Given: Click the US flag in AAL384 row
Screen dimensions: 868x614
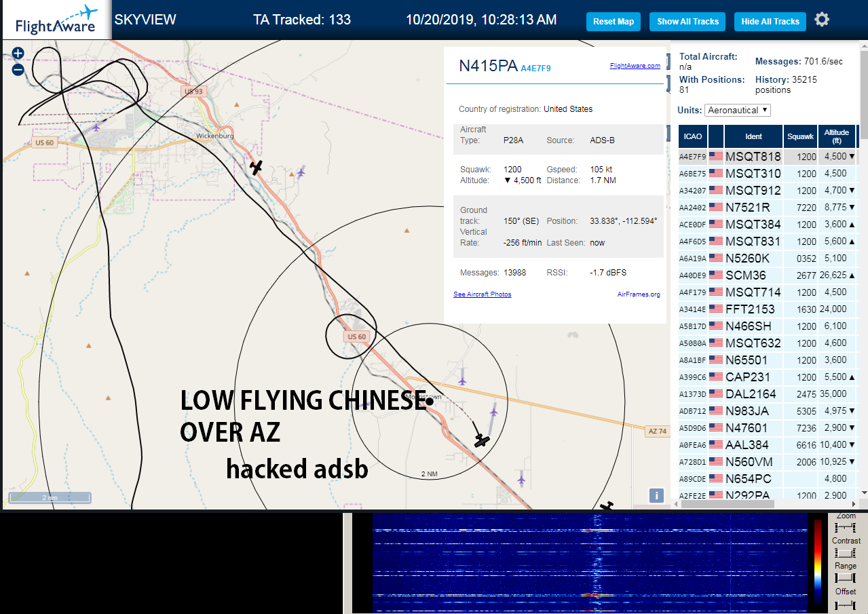Looking at the screenshot, I should (716, 444).
